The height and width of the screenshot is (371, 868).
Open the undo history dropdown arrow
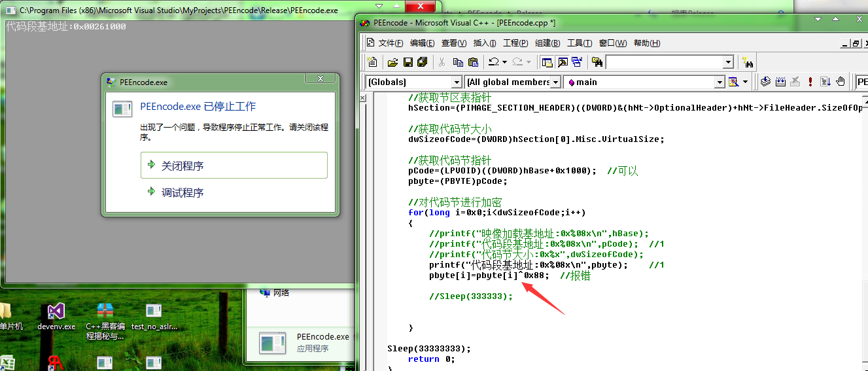click(x=504, y=62)
